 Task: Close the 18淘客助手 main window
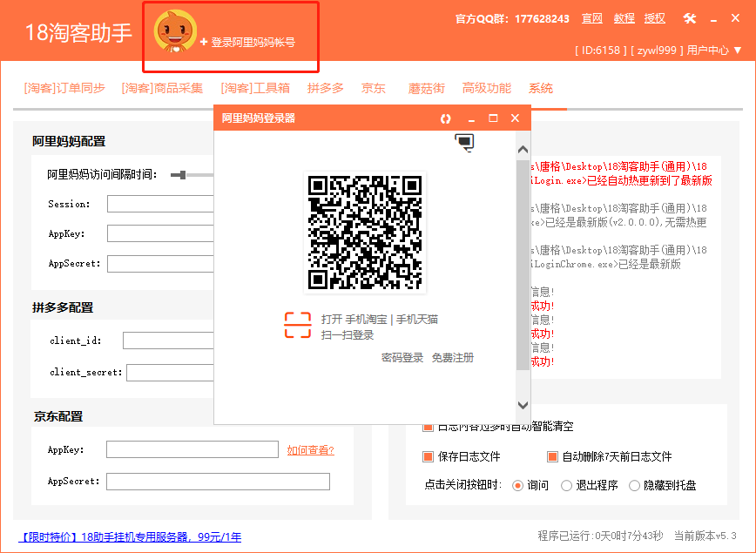[735, 18]
